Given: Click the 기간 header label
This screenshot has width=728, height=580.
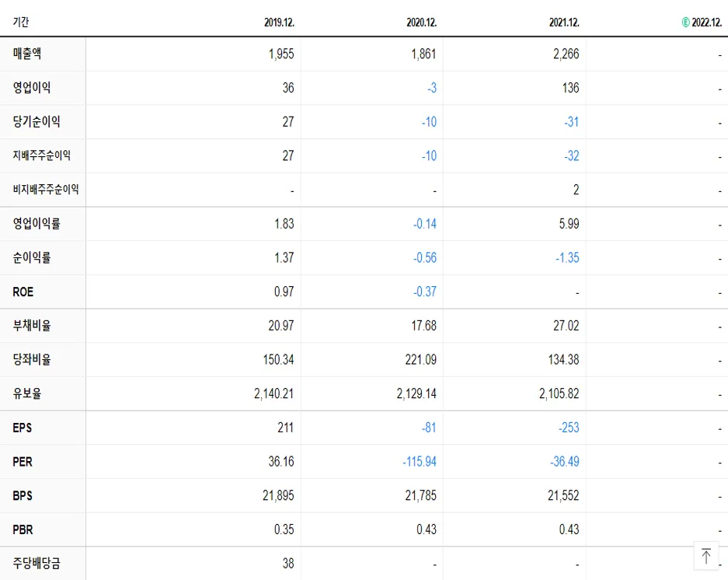Looking at the screenshot, I should tap(21, 22).
